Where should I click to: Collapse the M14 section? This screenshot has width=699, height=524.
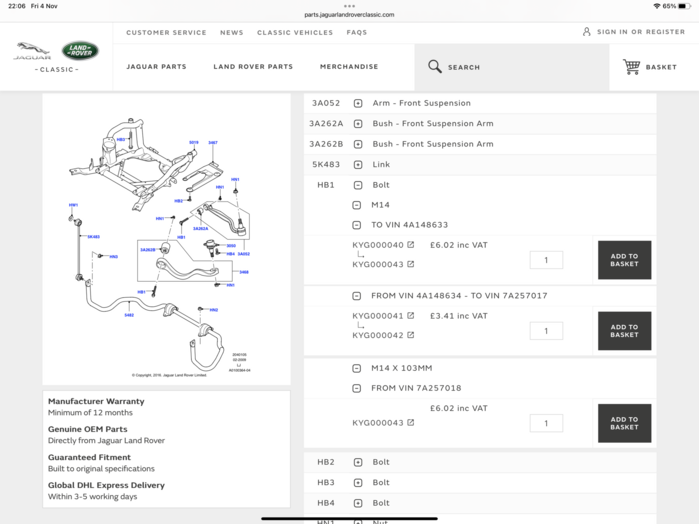[357, 205]
